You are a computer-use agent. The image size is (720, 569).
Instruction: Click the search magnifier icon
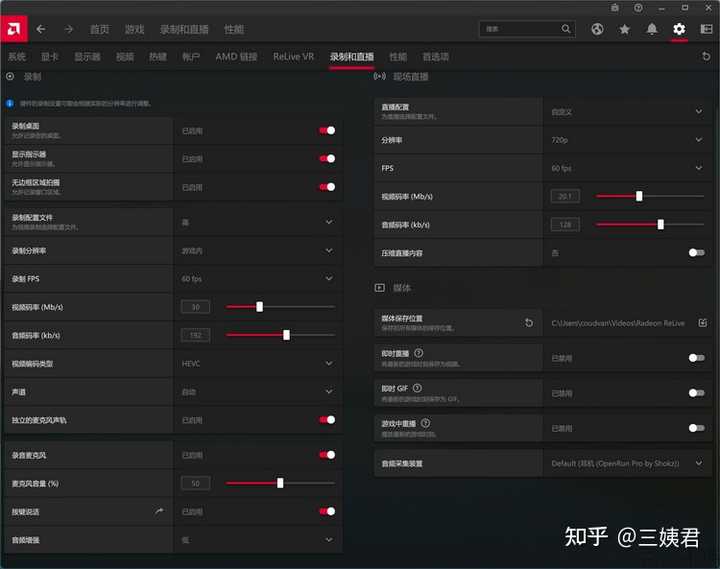(566, 29)
